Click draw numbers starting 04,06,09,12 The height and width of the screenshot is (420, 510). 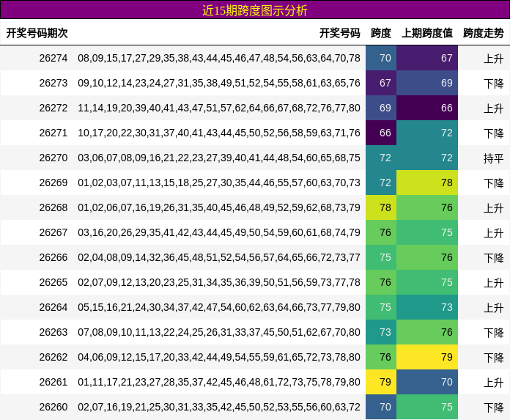[219, 357]
